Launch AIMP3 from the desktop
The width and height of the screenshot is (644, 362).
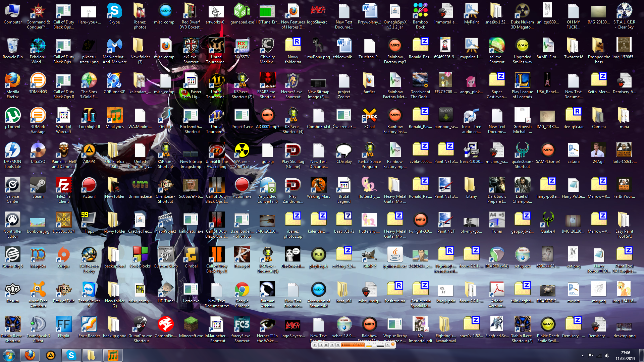(x=89, y=153)
